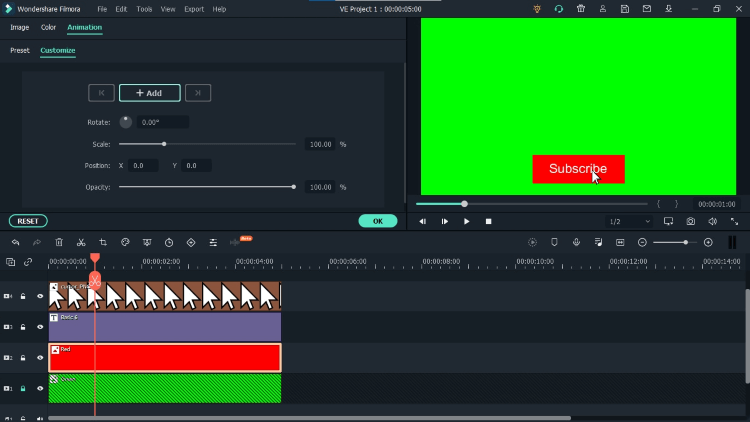Click the subtitle/caption icon in the toolbar
Viewport: 750px width, 422px height.
click(620, 243)
